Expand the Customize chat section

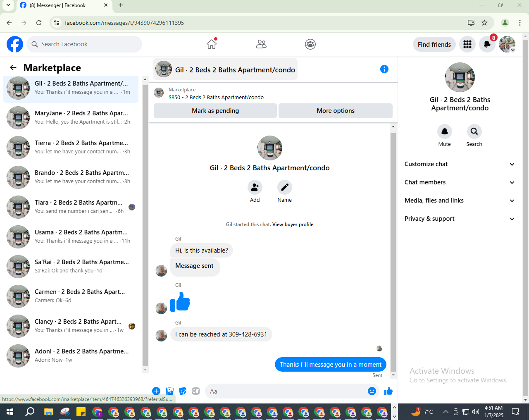click(x=460, y=164)
